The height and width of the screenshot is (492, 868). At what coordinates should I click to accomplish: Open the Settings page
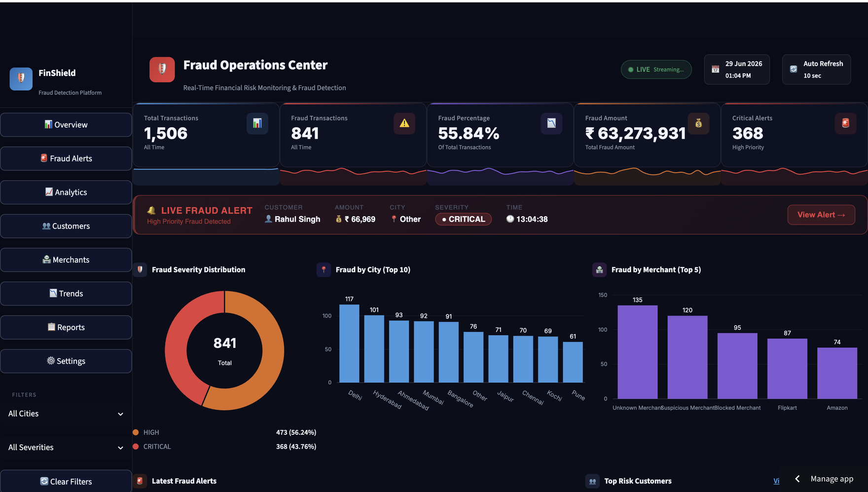coord(66,361)
